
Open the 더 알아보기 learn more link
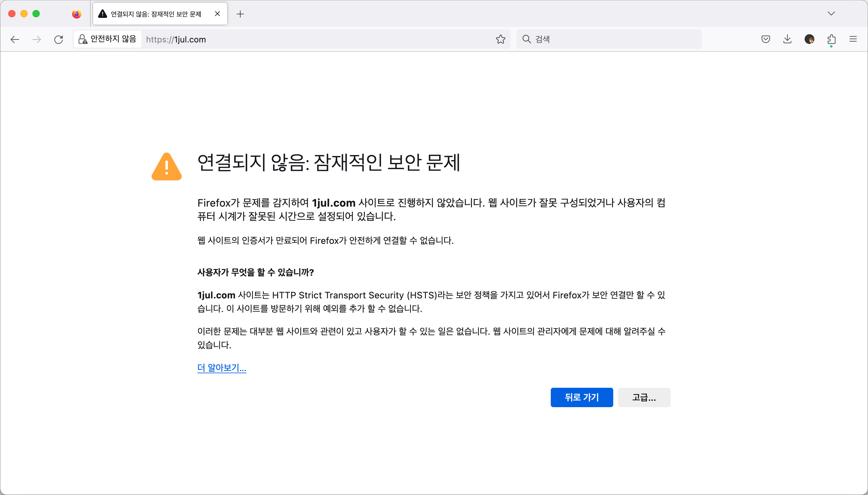coord(221,367)
